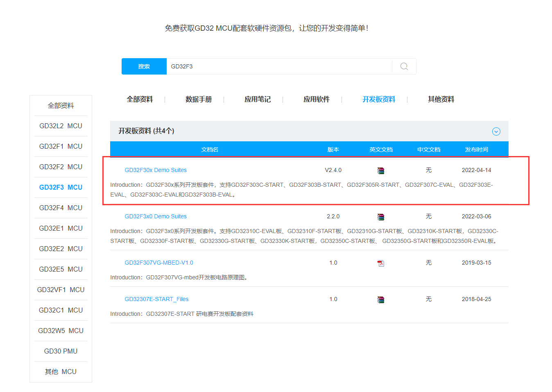Switch to the 全部资料 top tab
Image resolution: width=552 pixels, height=392 pixels.
(140, 99)
